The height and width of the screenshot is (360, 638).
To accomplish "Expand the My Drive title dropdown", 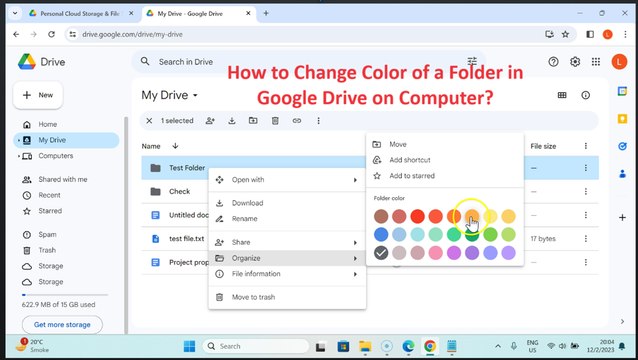I will point(195,96).
